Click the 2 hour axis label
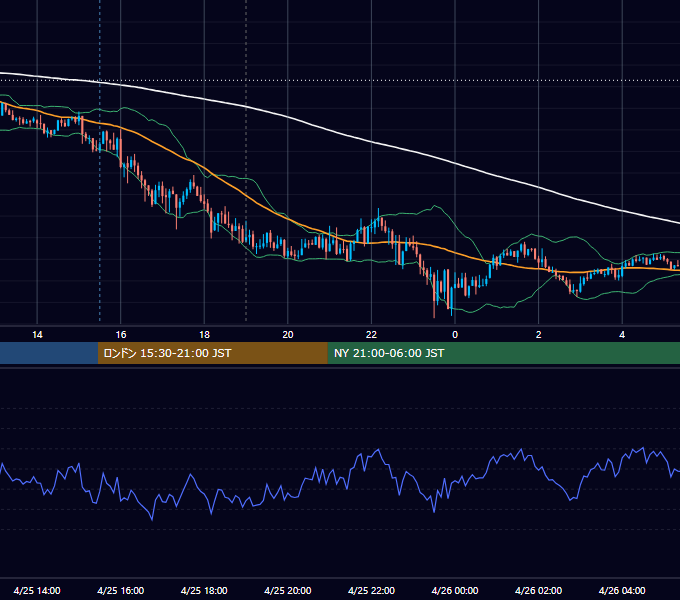Image resolution: width=680 pixels, height=600 pixels. pos(538,335)
